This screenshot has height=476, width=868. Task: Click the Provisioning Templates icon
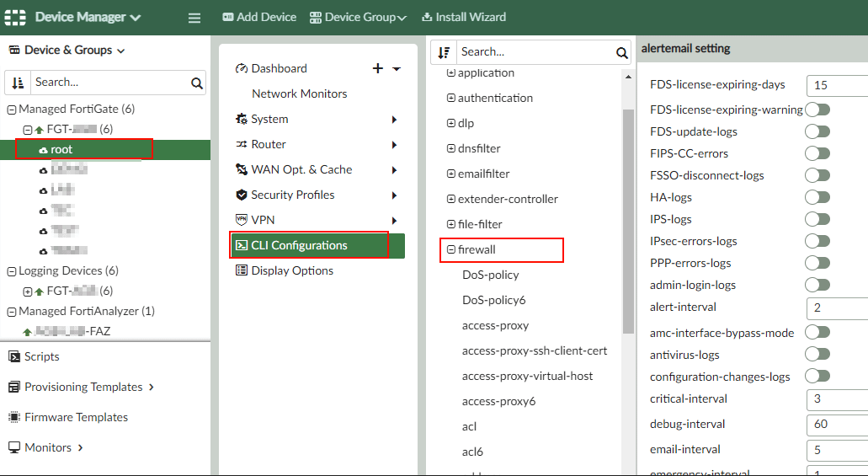point(13,387)
